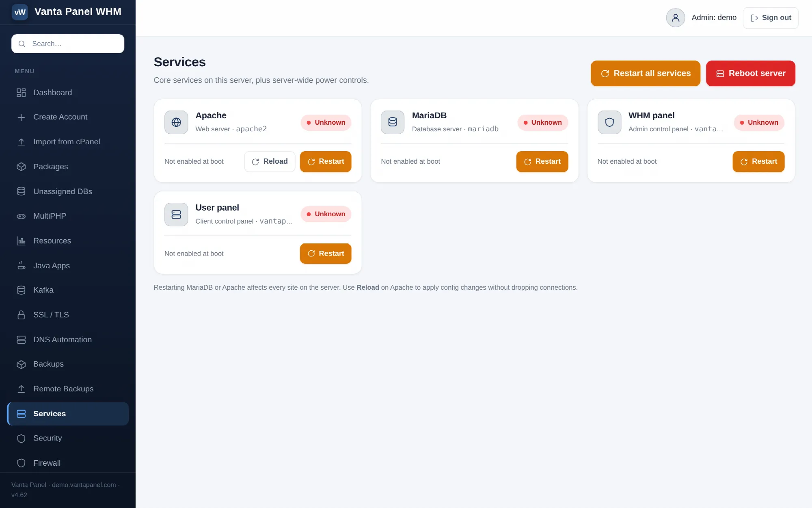Screen dimensions: 812x508
Task: Click the upload icon beside Remote Backups
Action: (x=21, y=389)
